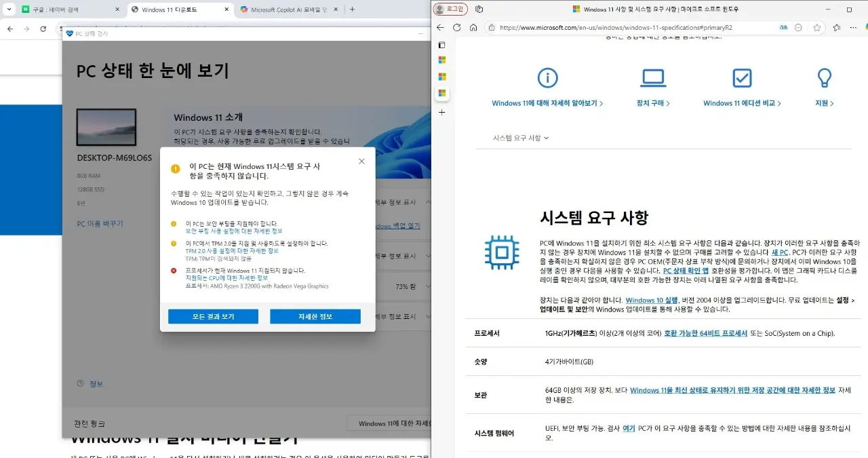Image resolution: width=868 pixels, height=458 pixels.
Task: Click the Edge home icon
Action: point(473,28)
